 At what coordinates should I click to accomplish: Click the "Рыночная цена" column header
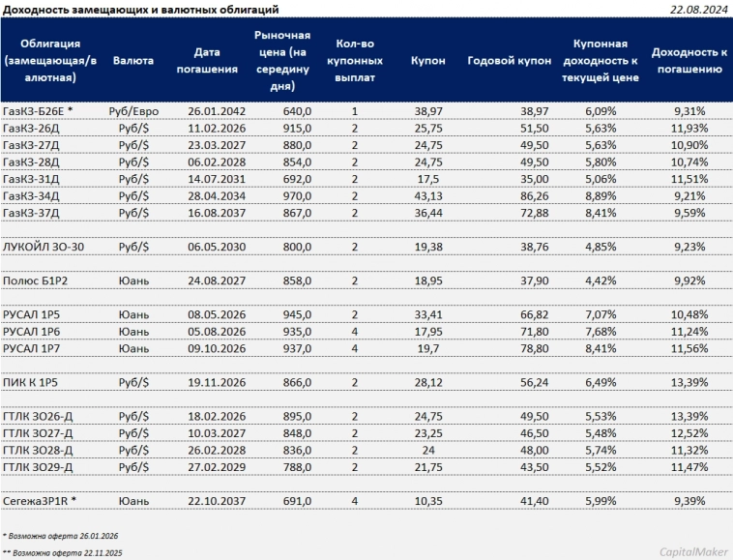(x=280, y=60)
